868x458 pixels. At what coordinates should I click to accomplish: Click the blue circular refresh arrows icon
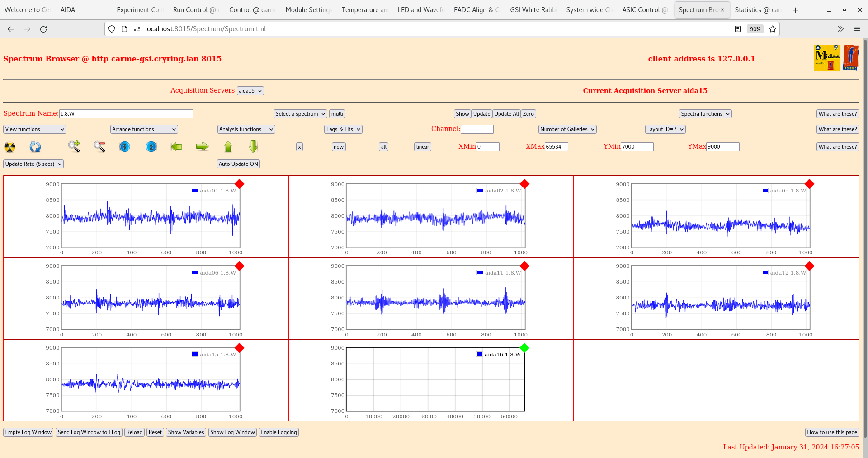pyautogui.click(x=35, y=147)
